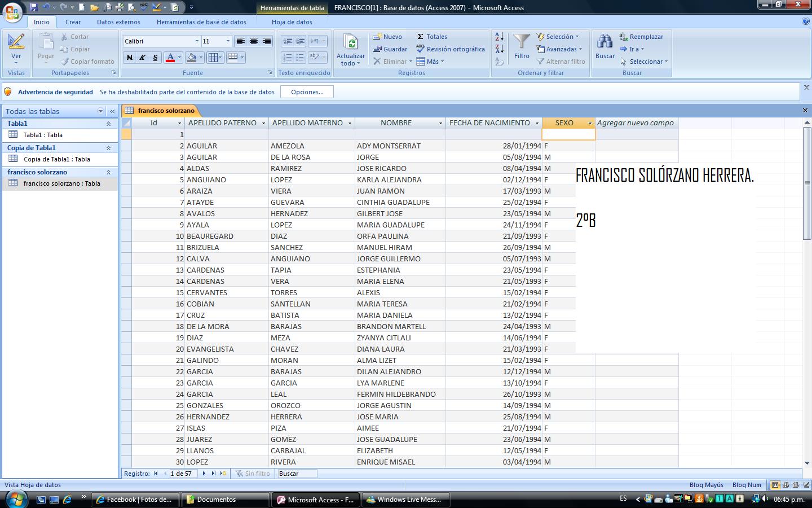Save the record with Guardar
Screen dimensions: 812x508
(x=390, y=49)
